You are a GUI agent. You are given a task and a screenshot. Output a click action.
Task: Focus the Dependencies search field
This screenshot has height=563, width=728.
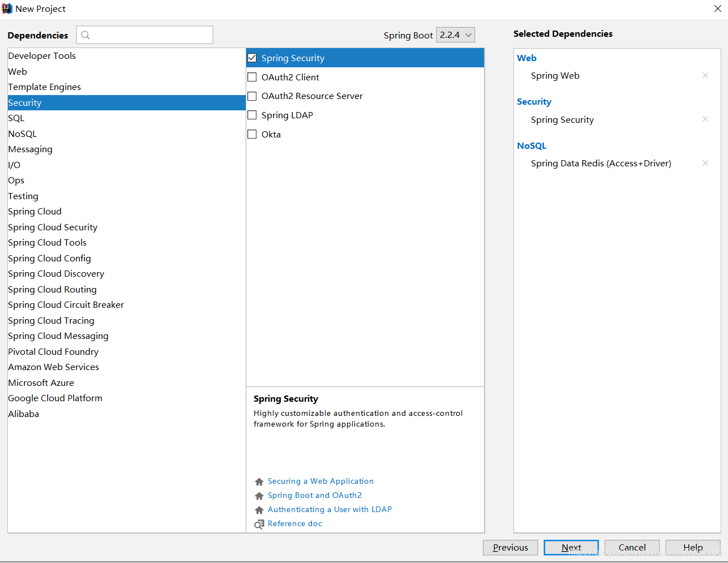145,35
